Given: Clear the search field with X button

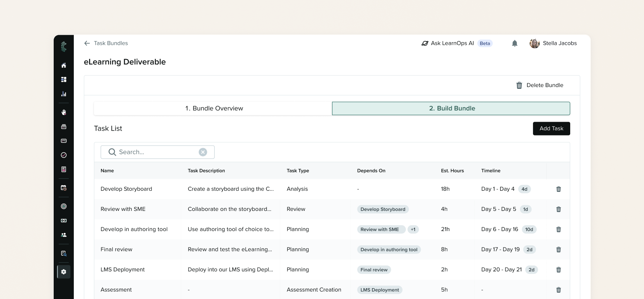Looking at the screenshot, I should tap(203, 152).
